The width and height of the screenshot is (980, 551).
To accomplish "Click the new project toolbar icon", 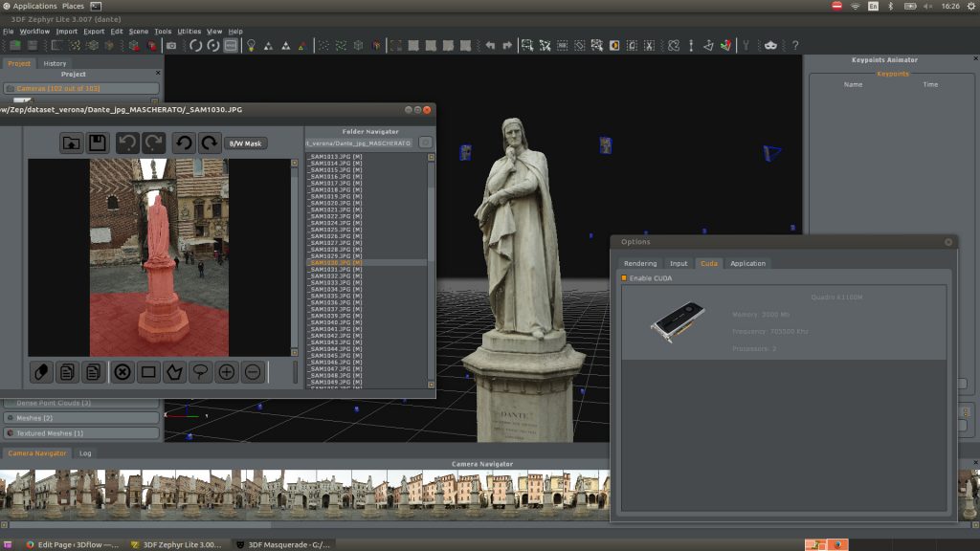I will [15, 46].
